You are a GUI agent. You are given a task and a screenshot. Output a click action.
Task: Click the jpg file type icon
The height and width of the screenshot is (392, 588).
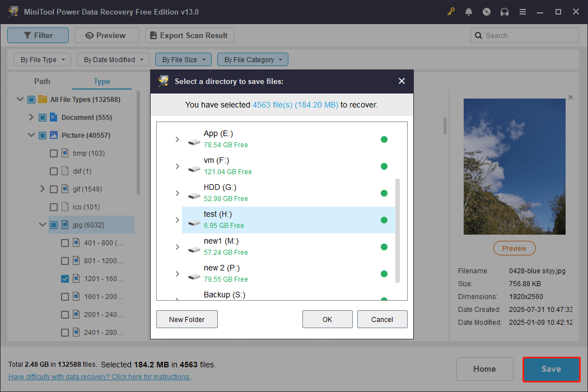click(x=65, y=225)
